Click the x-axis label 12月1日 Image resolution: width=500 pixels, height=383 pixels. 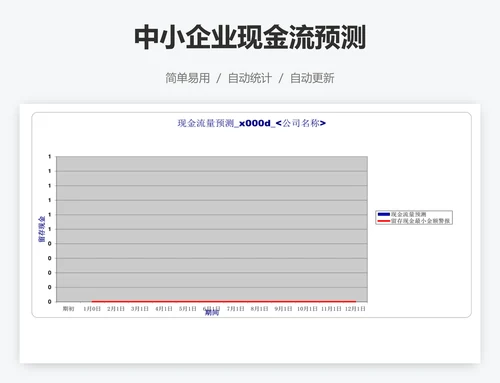coord(355,309)
